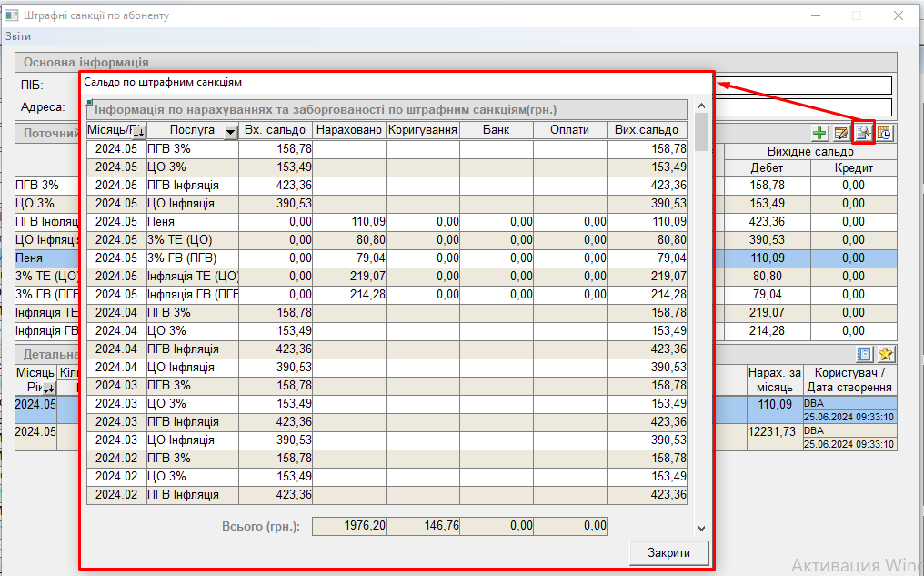The height and width of the screenshot is (576, 924).
Task: Click the popup scrollbar up arrow
Action: 701,106
